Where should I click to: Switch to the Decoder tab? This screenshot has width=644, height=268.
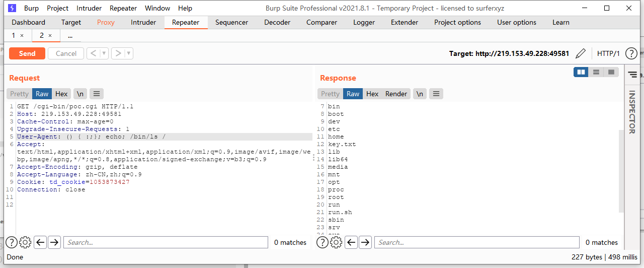click(277, 22)
